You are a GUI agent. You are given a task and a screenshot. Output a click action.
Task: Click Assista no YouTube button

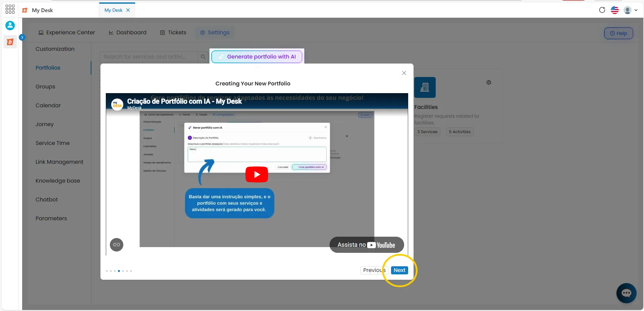click(367, 245)
